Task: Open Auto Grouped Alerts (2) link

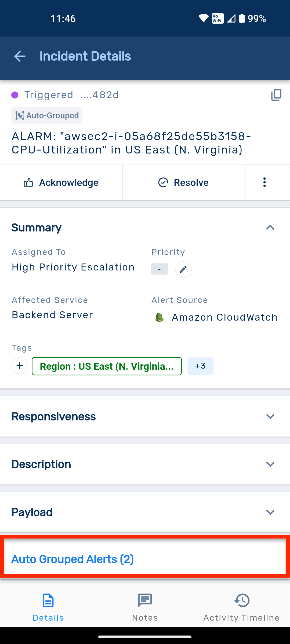Action: (73, 559)
